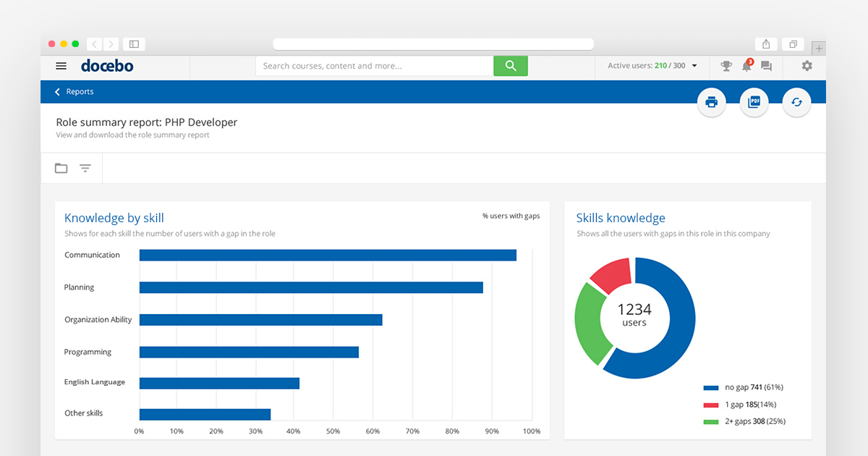Click the docebo logo
This screenshot has width=868, height=456.
pyautogui.click(x=106, y=65)
